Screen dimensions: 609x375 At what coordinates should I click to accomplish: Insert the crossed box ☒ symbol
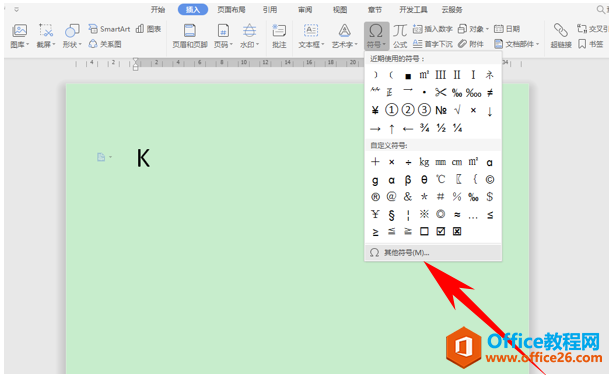(457, 231)
